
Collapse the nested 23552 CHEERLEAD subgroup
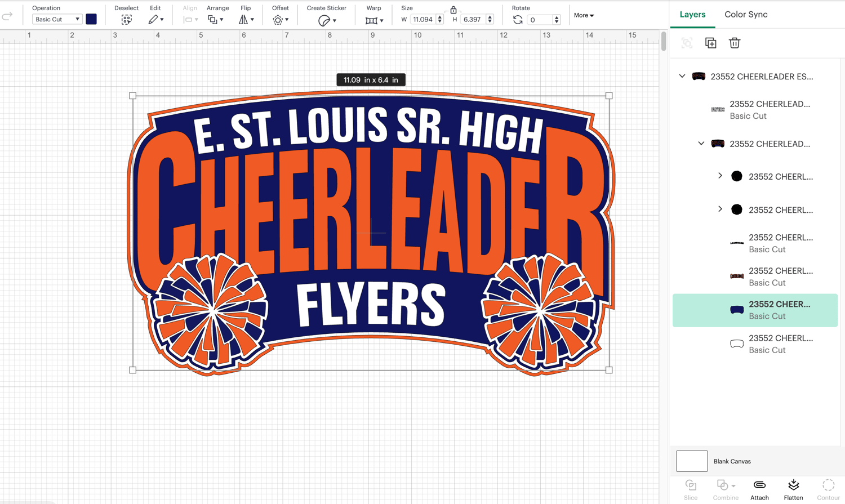click(701, 144)
